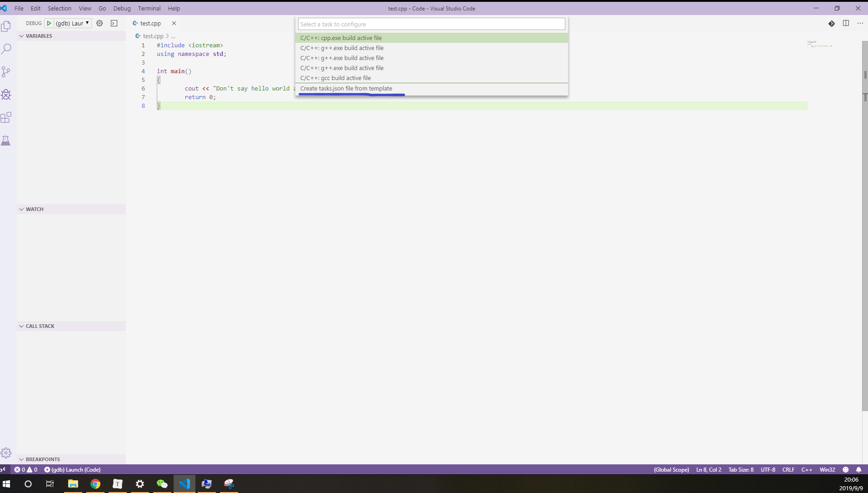Open the Edit menu
Screen dimensions: 868x493
pos(35,8)
